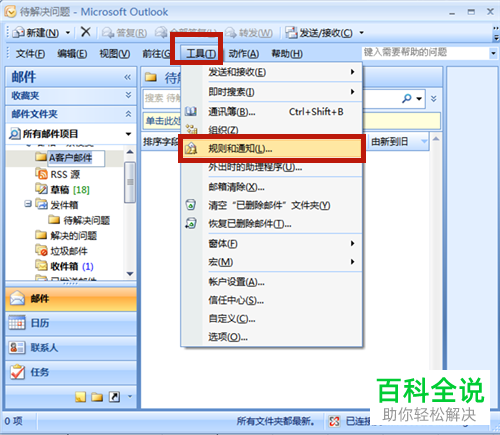Expand the Query Builder chevron
Screen dimensions: 500x435
tap(433, 99)
